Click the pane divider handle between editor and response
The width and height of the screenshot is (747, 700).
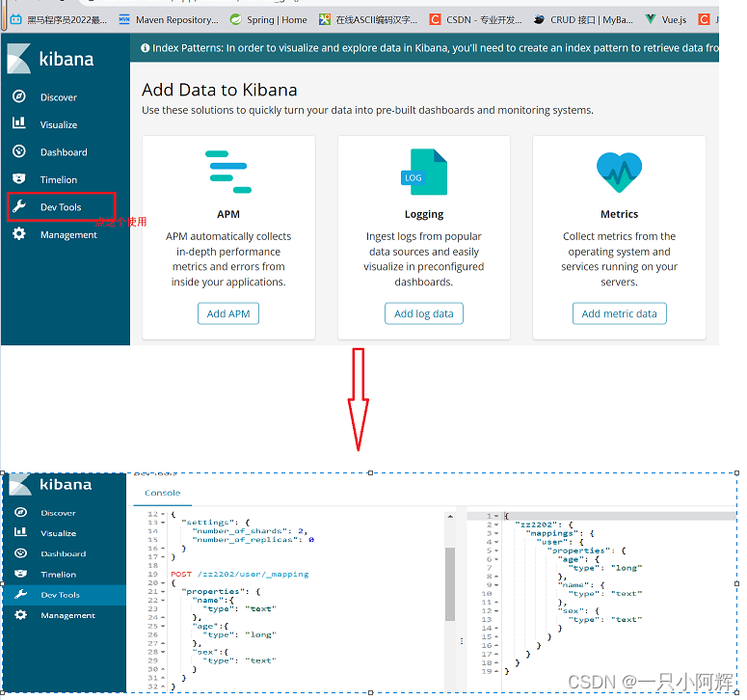[x=461, y=641]
